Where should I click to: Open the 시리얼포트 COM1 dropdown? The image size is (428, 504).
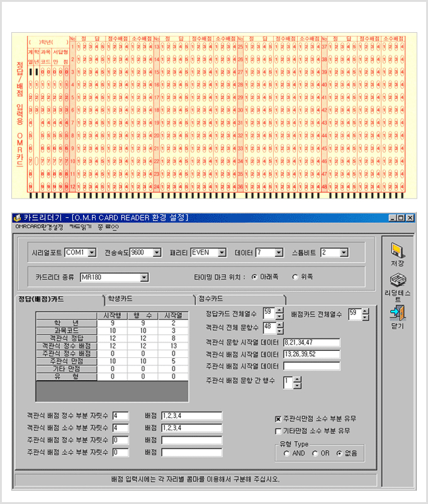[x=92, y=253]
